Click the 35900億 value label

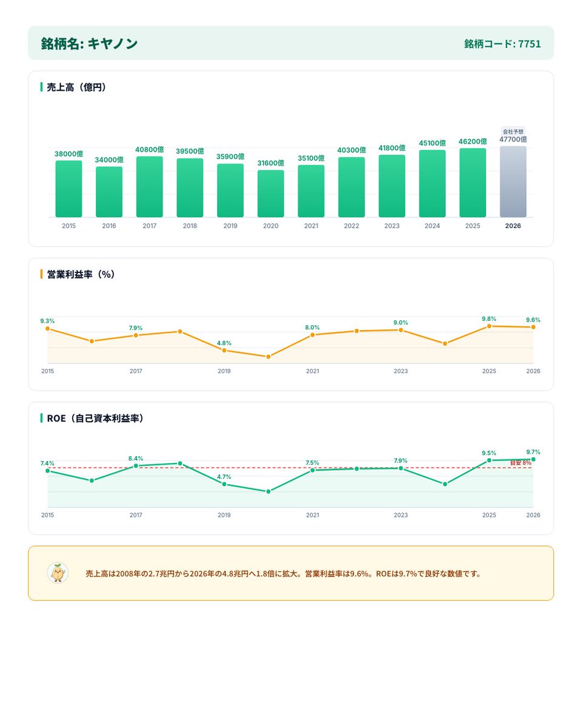pyautogui.click(x=230, y=157)
